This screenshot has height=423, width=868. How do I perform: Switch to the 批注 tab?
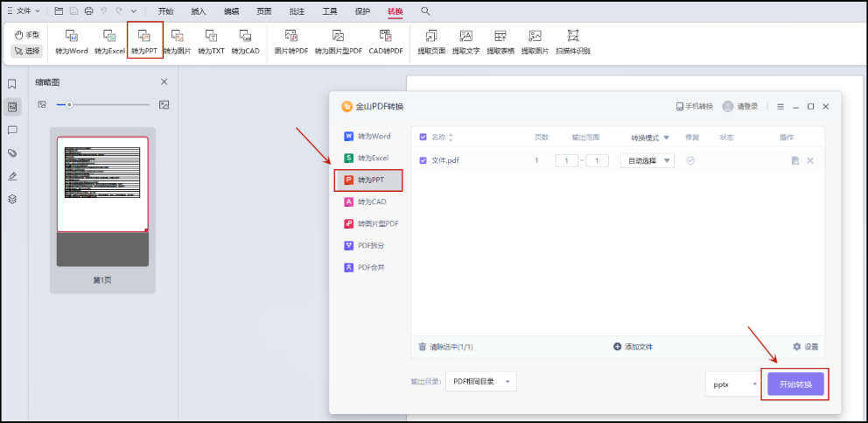(x=297, y=11)
